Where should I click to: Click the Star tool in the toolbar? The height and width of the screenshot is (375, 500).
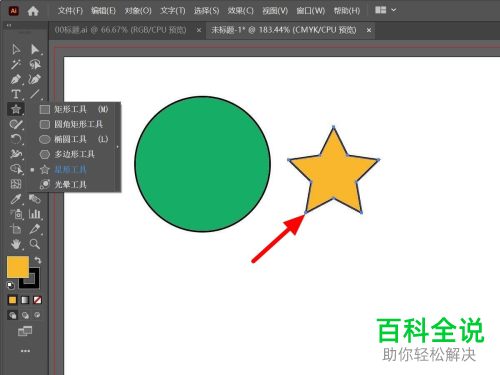(x=16, y=109)
